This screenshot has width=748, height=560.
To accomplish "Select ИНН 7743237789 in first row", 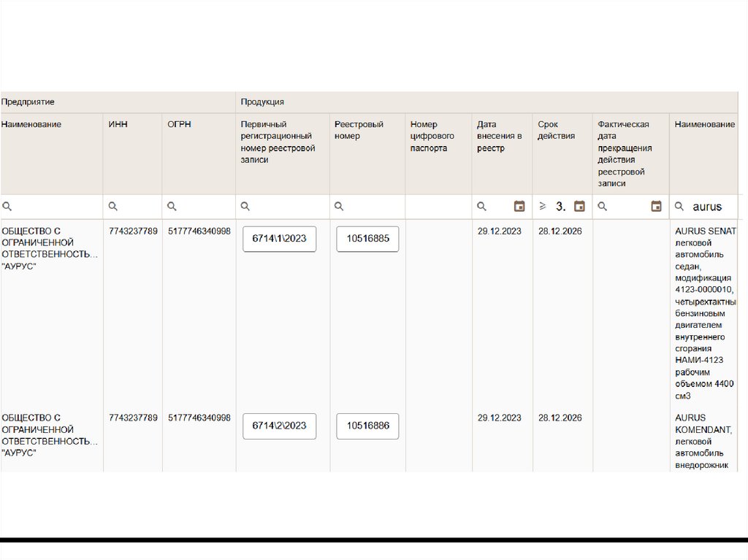I will pyautogui.click(x=133, y=231).
